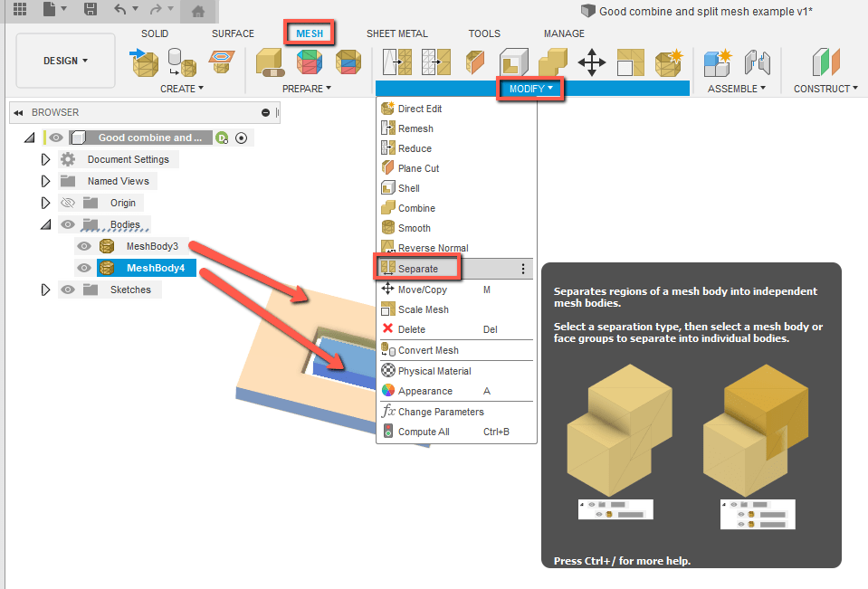Viewport: 868px width, 589px height.
Task: Hide MeshBody3 in the browser
Action: pos(84,245)
